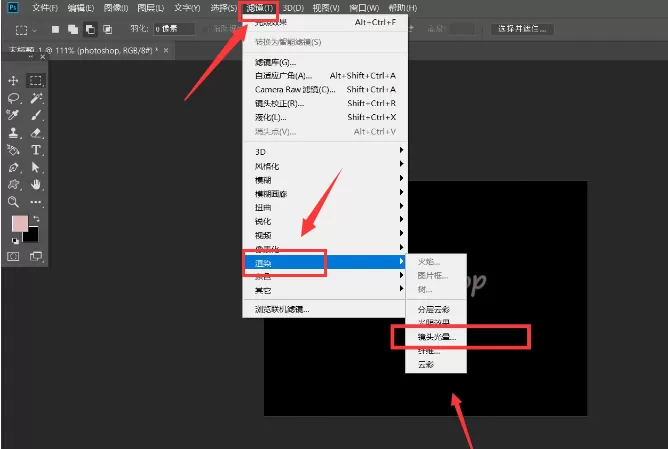This screenshot has height=449, width=668.
Task: Swap foreground and background colors
Action: 36,219
